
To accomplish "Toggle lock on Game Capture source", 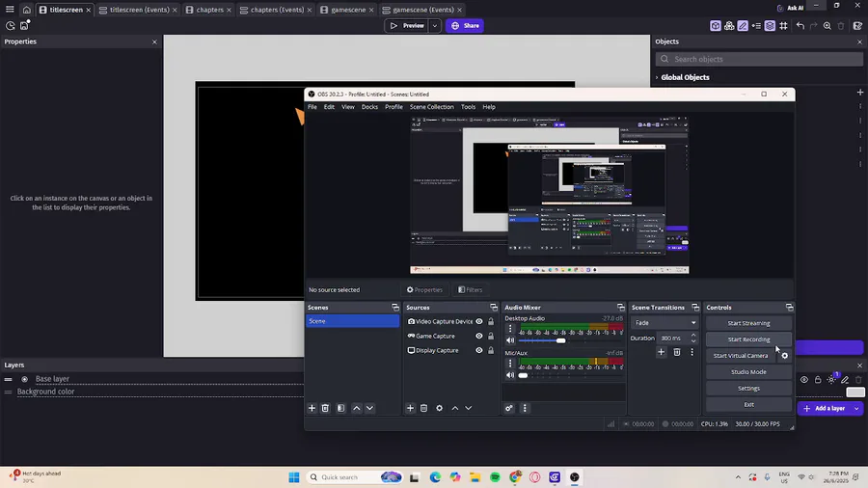I will [x=491, y=336].
